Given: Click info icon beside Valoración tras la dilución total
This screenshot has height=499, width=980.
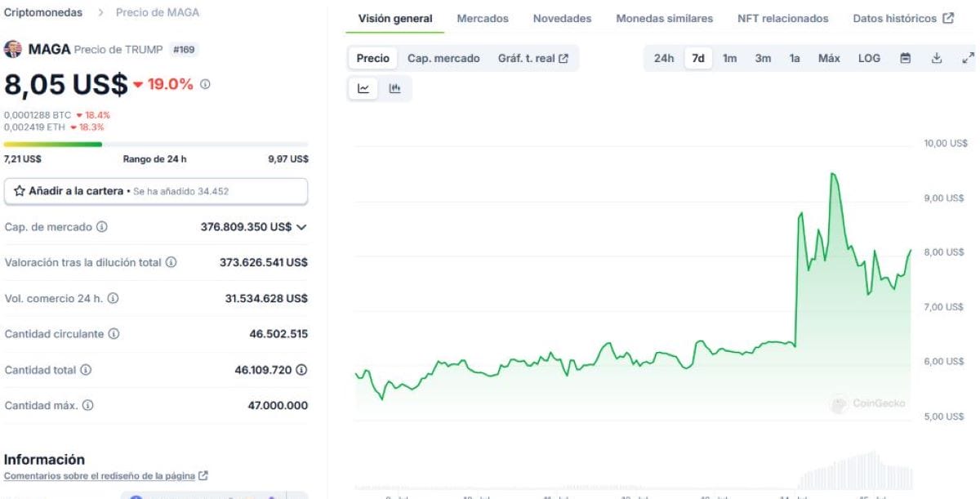Looking at the screenshot, I should [x=171, y=262].
